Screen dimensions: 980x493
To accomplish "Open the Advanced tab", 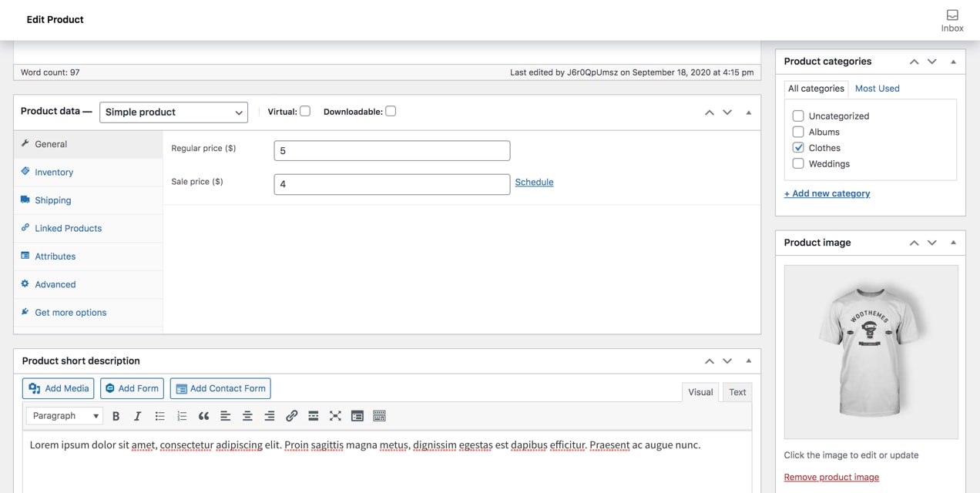I will tap(88, 284).
